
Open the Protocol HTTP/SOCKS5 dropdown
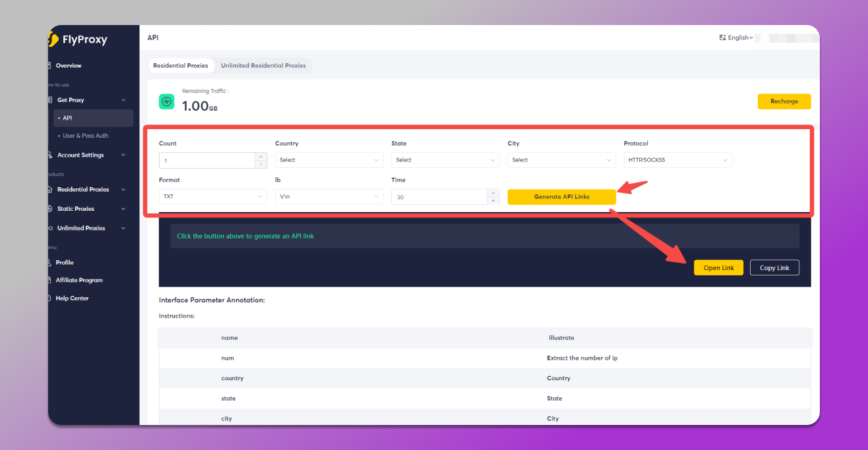coord(678,160)
